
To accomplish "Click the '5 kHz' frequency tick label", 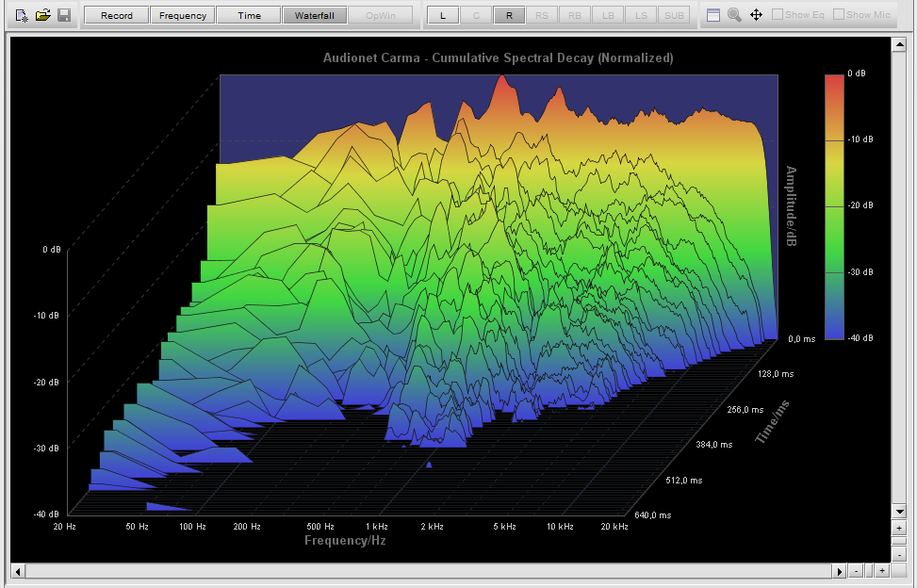I will click(x=505, y=527).
